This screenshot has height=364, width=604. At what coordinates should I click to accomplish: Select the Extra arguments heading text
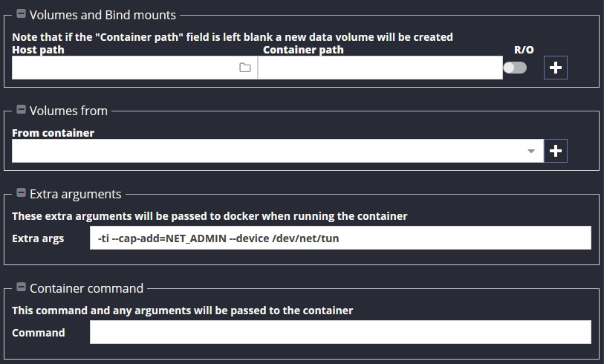76,194
